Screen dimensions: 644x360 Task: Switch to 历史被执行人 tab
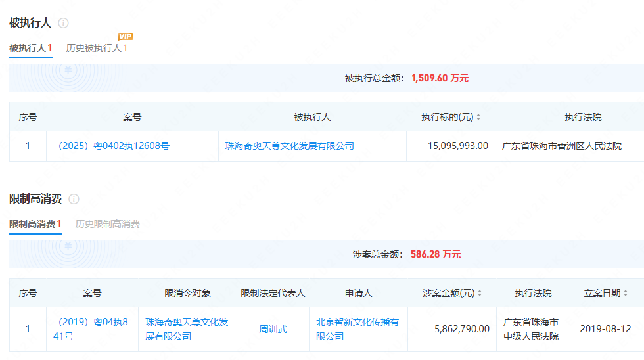tap(97, 48)
